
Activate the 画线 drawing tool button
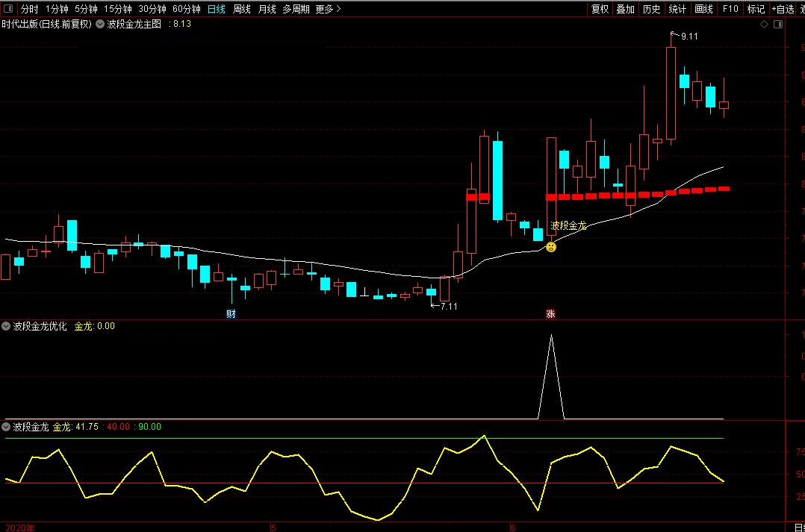(703, 9)
